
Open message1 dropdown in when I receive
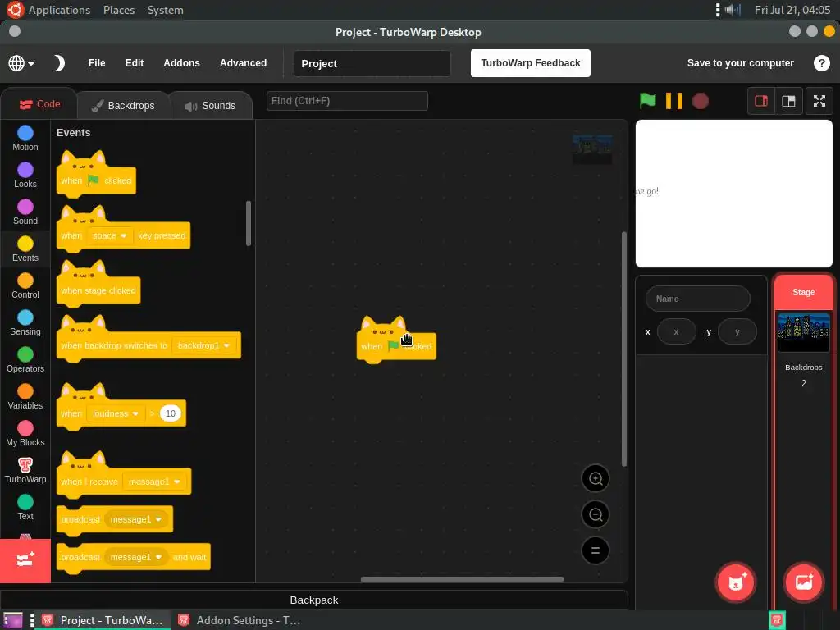click(x=155, y=482)
